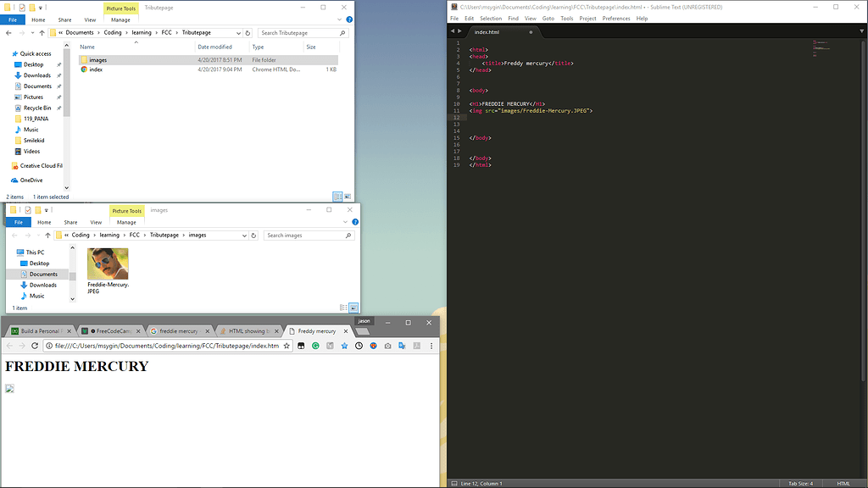Screen dimensions: 868x488
Task: Expand the ribbon in images Explorer window
Action: pos(345,222)
